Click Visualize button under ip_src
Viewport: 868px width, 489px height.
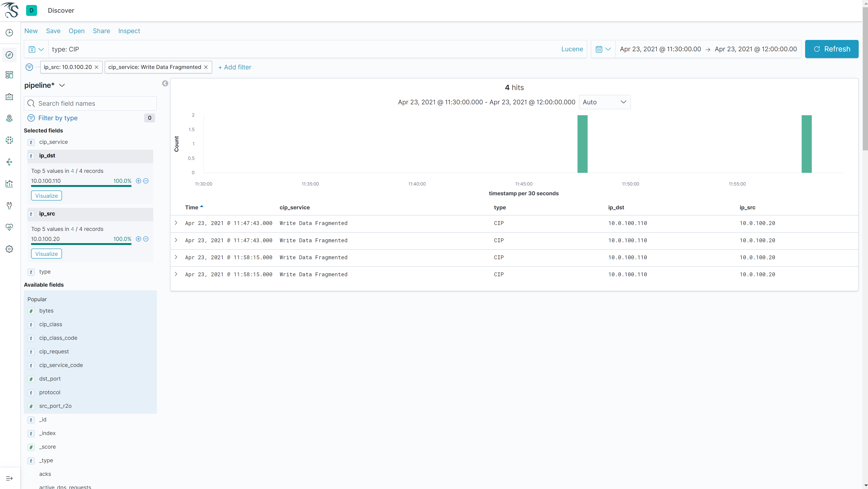[x=47, y=254]
